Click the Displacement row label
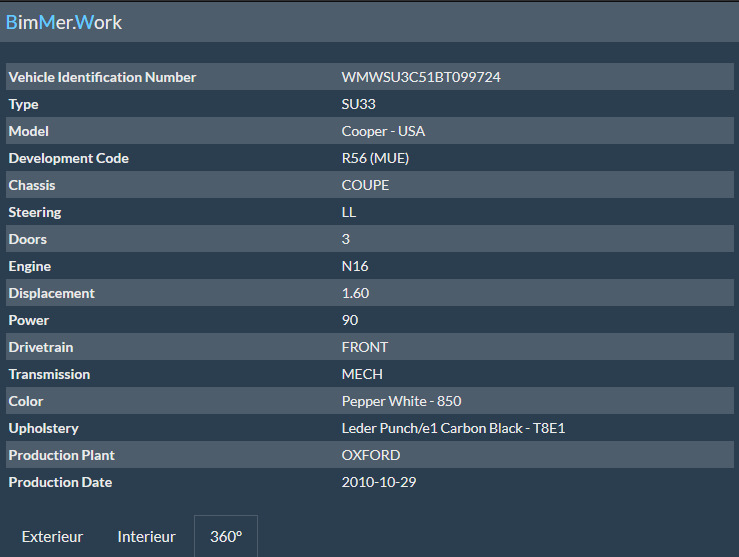Screen dimensions: 739x557 coord(52,294)
